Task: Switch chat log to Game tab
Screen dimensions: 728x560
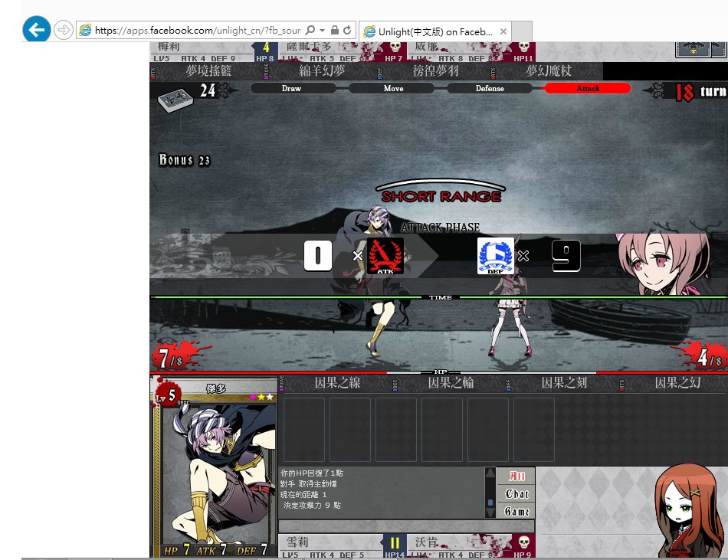Action: (x=516, y=511)
